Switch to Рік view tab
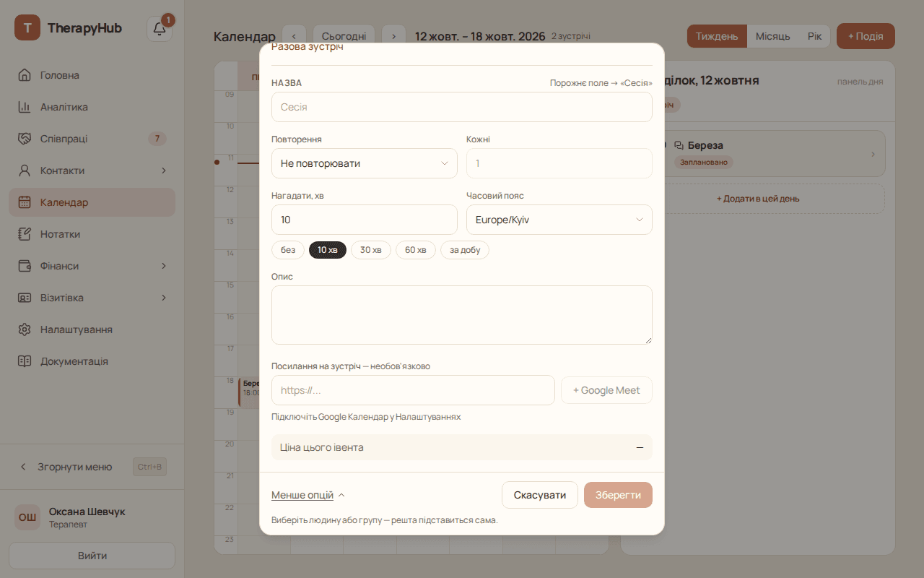 (x=814, y=36)
